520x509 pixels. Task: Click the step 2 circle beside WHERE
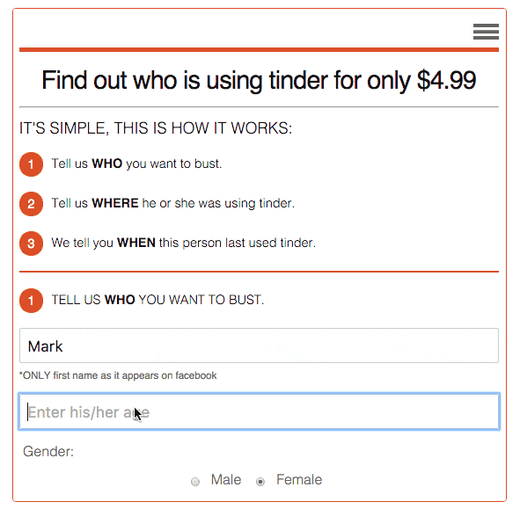pyautogui.click(x=31, y=204)
